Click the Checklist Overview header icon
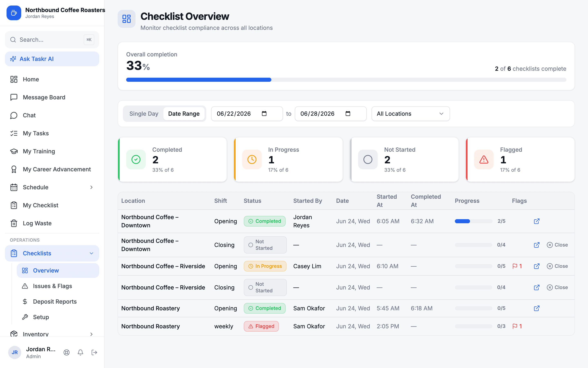The width and height of the screenshot is (588, 368). pos(127,19)
